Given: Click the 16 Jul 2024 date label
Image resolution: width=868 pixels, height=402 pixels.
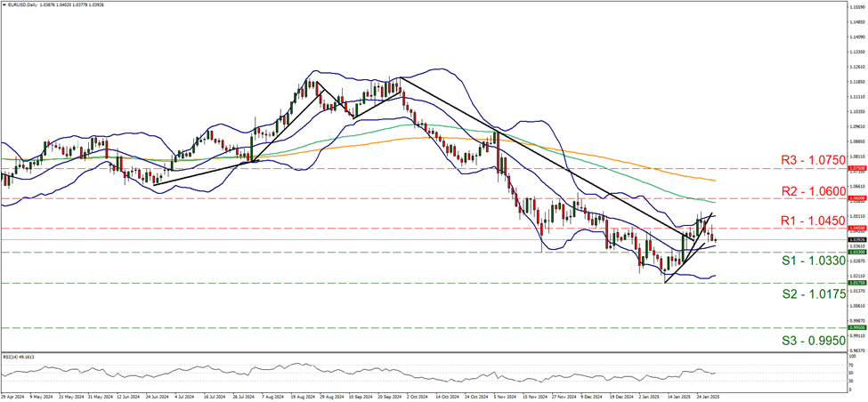Looking at the screenshot, I should coord(215,397).
